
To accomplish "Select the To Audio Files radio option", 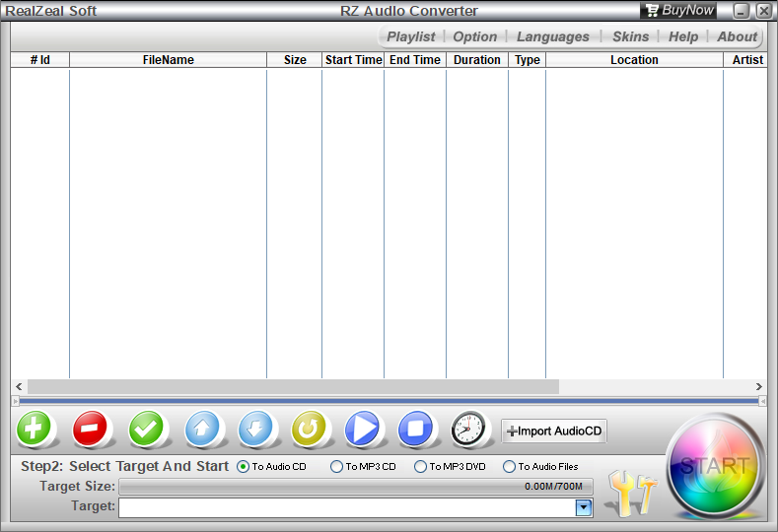I will pos(510,467).
